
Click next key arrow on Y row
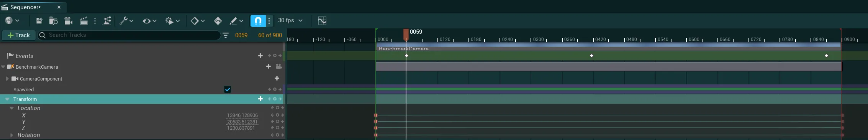coord(283,122)
